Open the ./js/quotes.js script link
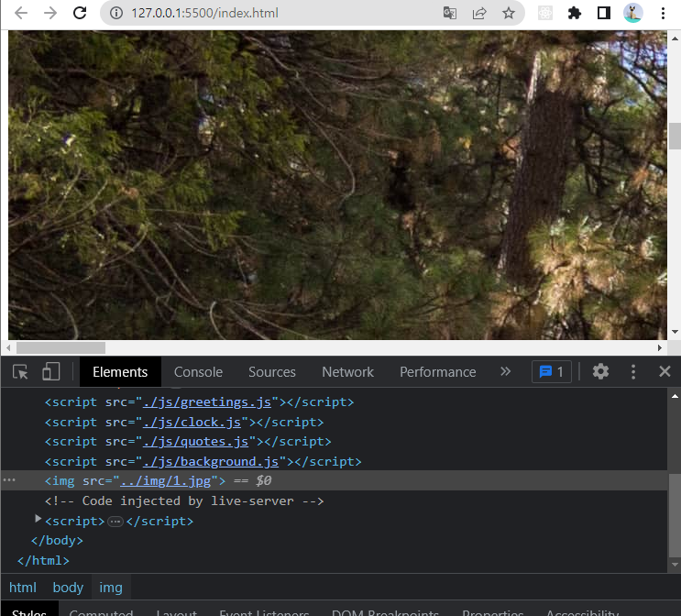The width and height of the screenshot is (681, 616). pos(196,442)
